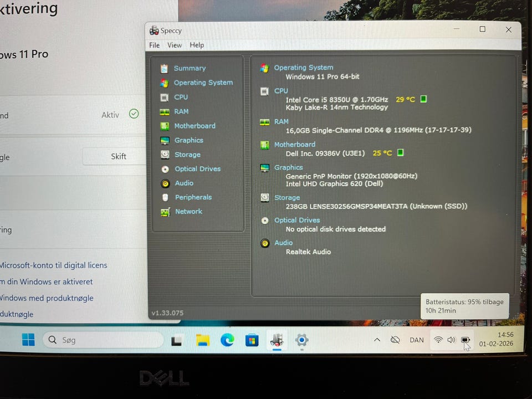The height and width of the screenshot is (399, 532).
Task: Click the Aktiv status checkmark icon
Action: (x=134, y=114)
